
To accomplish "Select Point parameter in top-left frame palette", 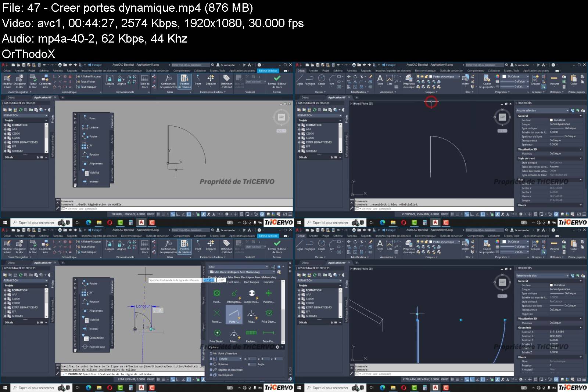I will [x=89, y=118].
